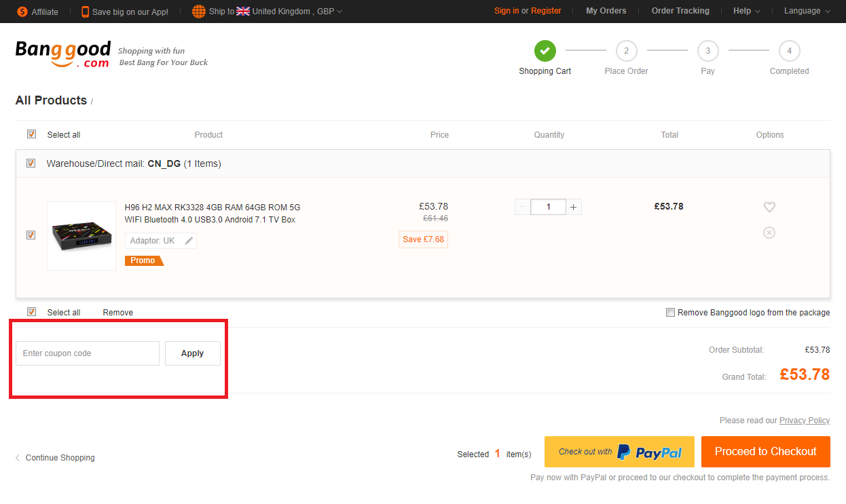This screenshot has height=504, width=846.
Task: Click Continue Shopping link
Action: (60, 458)
